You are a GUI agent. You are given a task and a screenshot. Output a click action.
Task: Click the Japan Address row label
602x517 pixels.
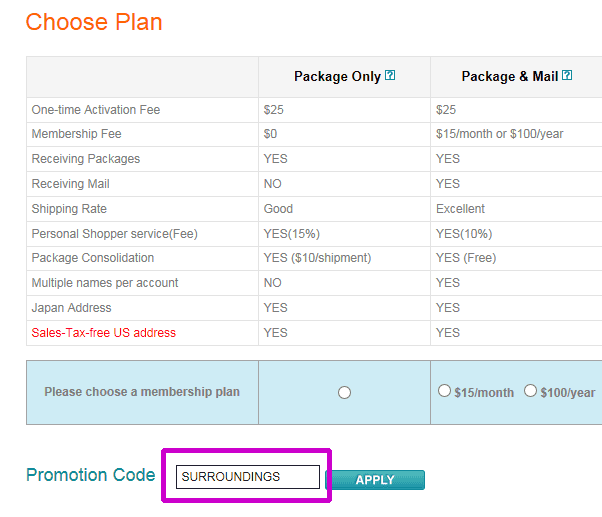(71, 308)
